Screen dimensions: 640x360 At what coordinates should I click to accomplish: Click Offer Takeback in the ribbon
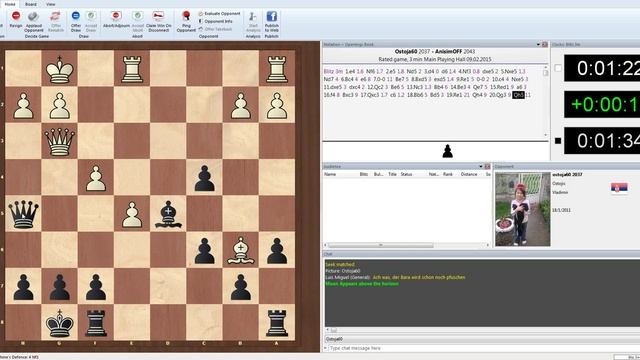click(x=216, y=29)
